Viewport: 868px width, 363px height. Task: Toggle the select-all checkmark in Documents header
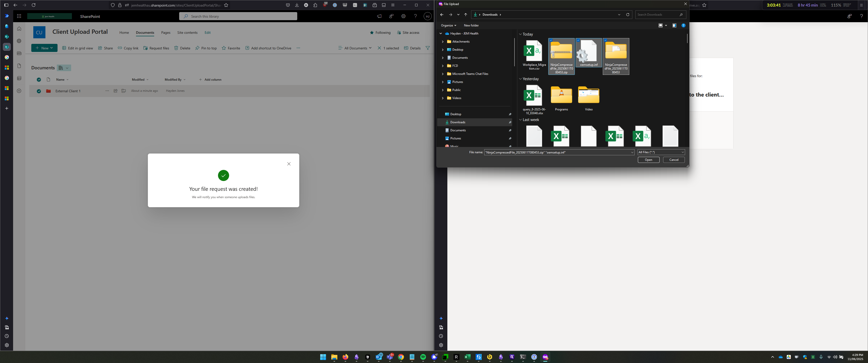coord(39,80)
